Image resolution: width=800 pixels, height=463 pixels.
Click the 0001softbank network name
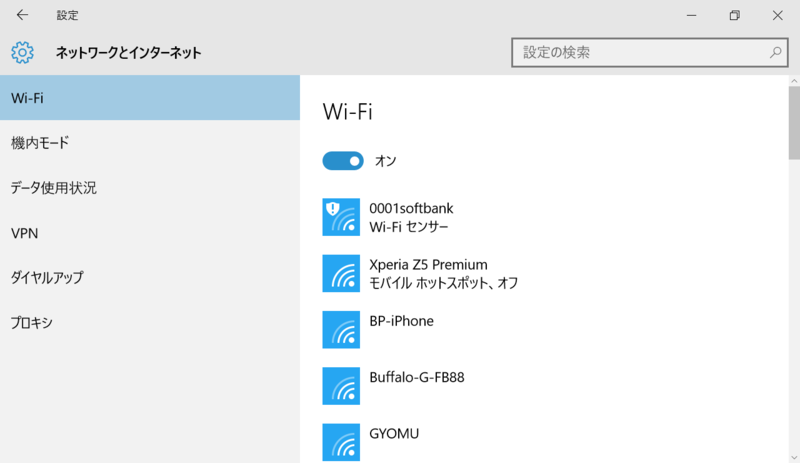411,208
